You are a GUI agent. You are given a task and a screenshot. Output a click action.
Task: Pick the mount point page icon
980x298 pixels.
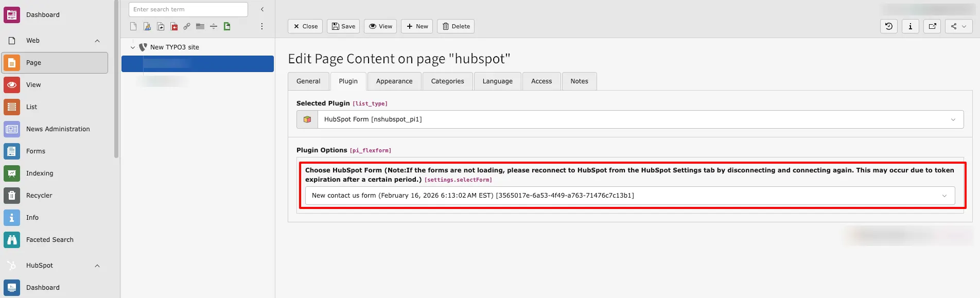coord(174,26)
